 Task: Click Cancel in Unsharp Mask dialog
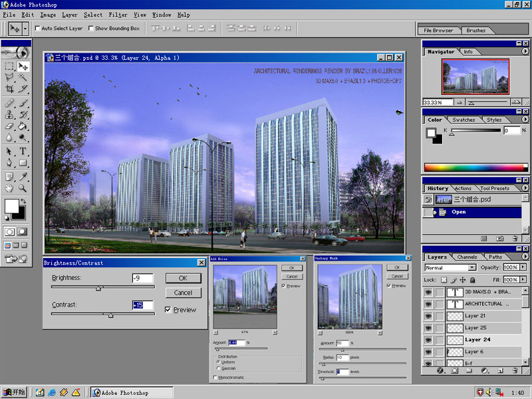pos(397,276)
